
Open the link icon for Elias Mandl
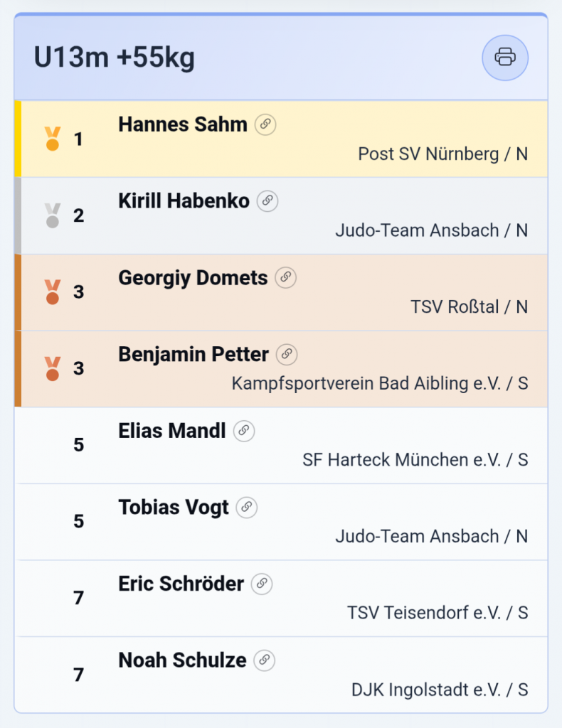click(244, 430)
